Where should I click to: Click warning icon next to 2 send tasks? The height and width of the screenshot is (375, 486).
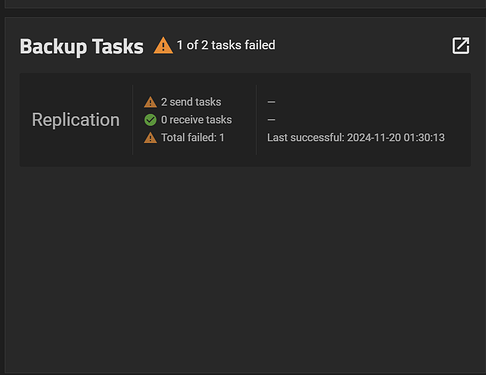pos(150,102)
